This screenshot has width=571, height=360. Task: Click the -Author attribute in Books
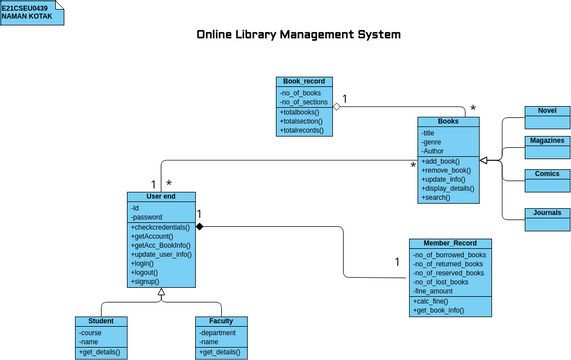coord(432,151)
